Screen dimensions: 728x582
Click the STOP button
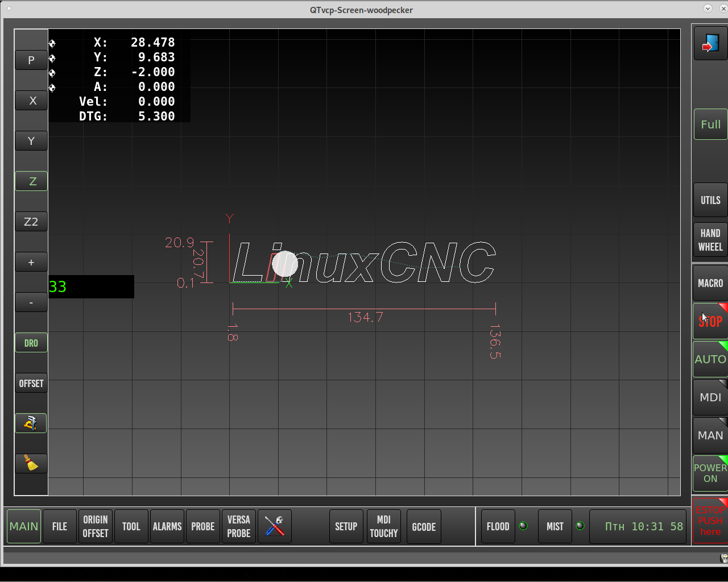pos(710,321)
